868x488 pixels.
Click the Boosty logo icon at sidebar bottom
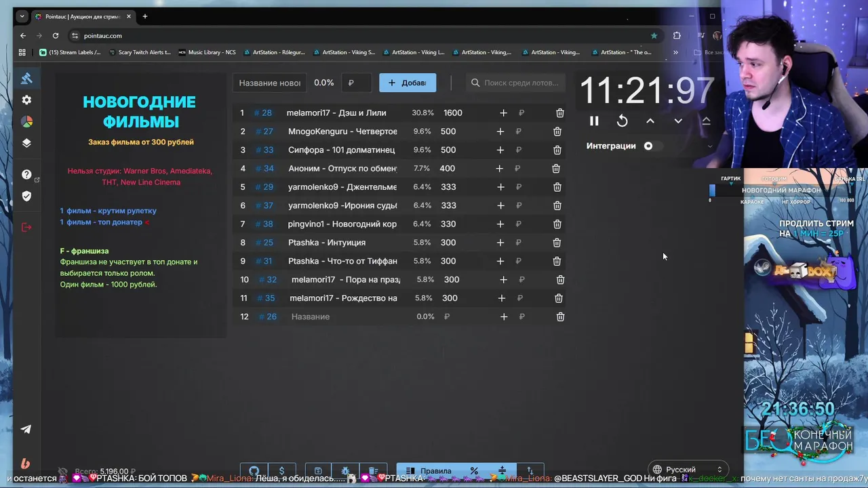[x=25, y=464]
